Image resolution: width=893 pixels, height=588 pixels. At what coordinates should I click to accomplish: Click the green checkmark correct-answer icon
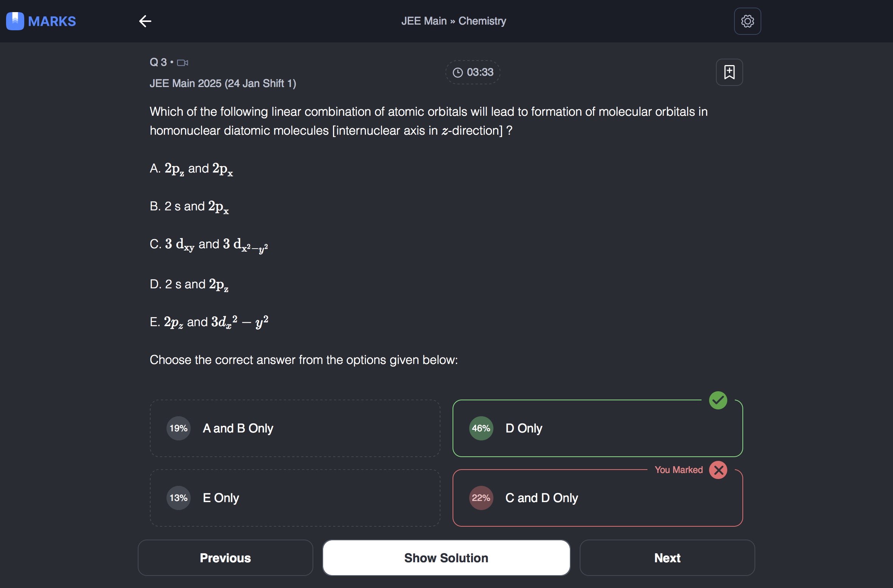718,400
